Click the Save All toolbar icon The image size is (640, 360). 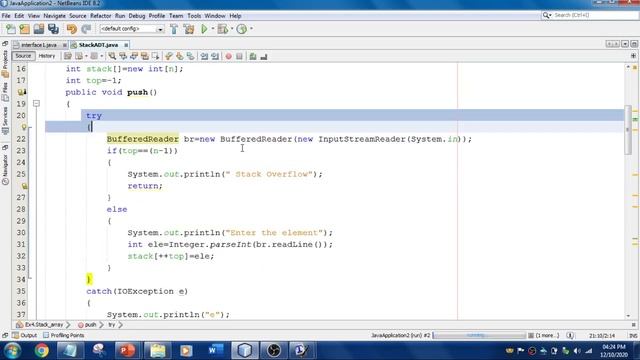53,29
